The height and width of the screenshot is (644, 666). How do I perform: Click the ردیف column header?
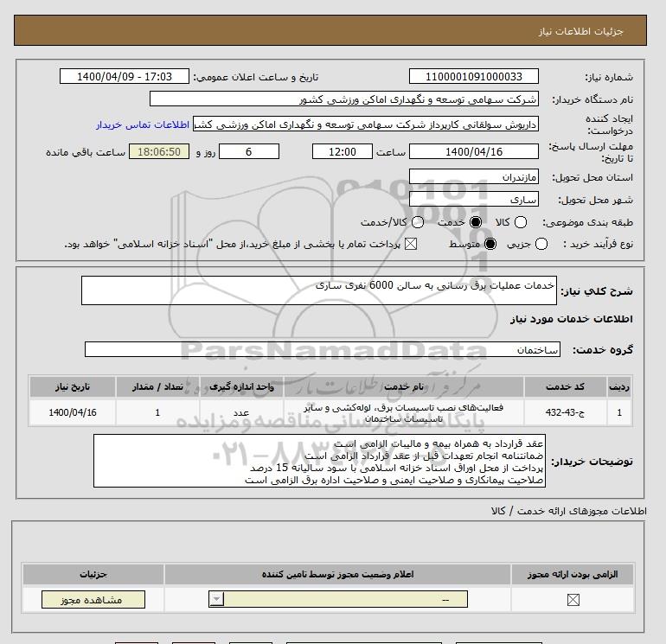click(x=618, y=386)
